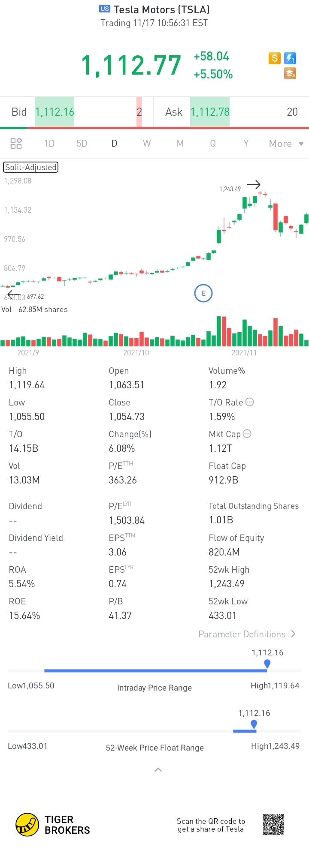This screenshot has width=309, height=868.
Task: Tap the Change(%) value 6.08%
Action: coord(122,448)
